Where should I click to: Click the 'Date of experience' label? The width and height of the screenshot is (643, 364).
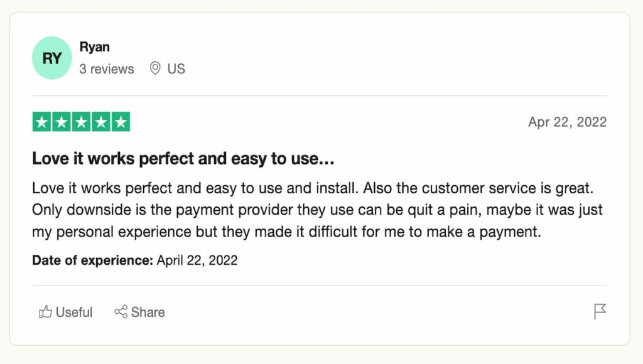[x=93, y=260]
